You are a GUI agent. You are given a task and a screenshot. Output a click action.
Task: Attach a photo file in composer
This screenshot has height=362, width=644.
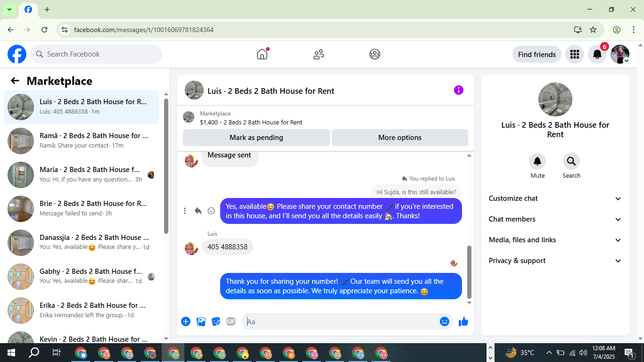(x=201, y=321)
